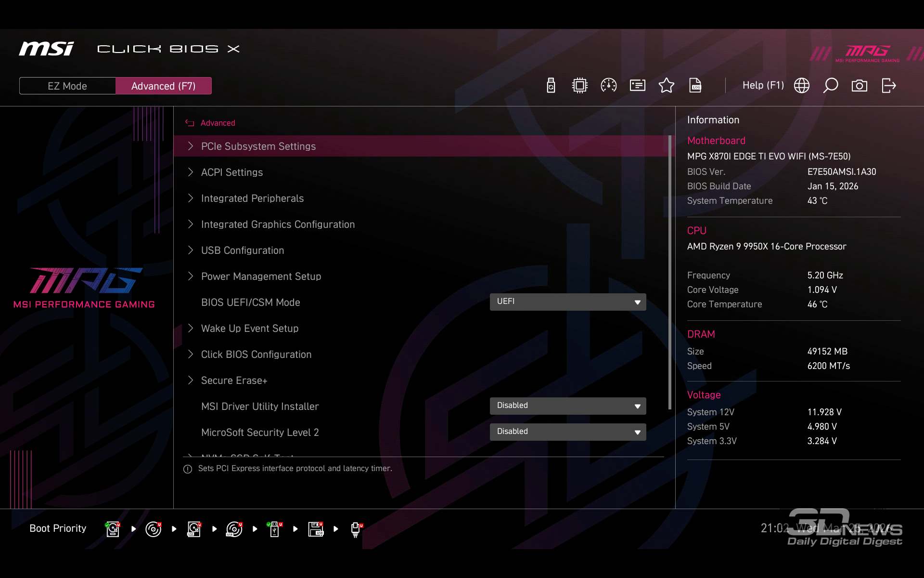Change MicroSoft Security Level 2 dropdown
924x578 pixels.
(568, 432)
